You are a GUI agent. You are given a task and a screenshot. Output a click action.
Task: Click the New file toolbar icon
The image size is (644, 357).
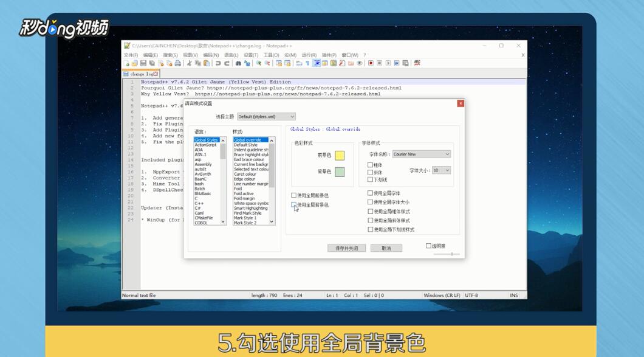coord(126,63)
